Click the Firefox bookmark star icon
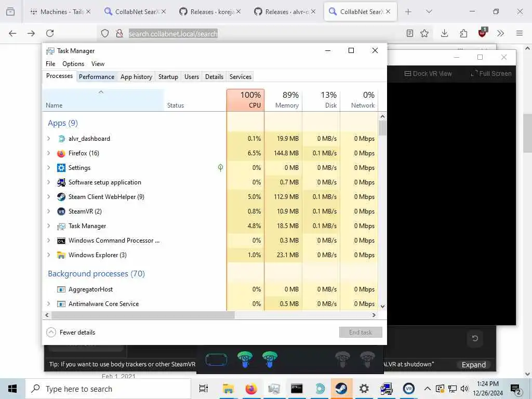The width and height of the screenshot is (532, 399). click(424, 33)
